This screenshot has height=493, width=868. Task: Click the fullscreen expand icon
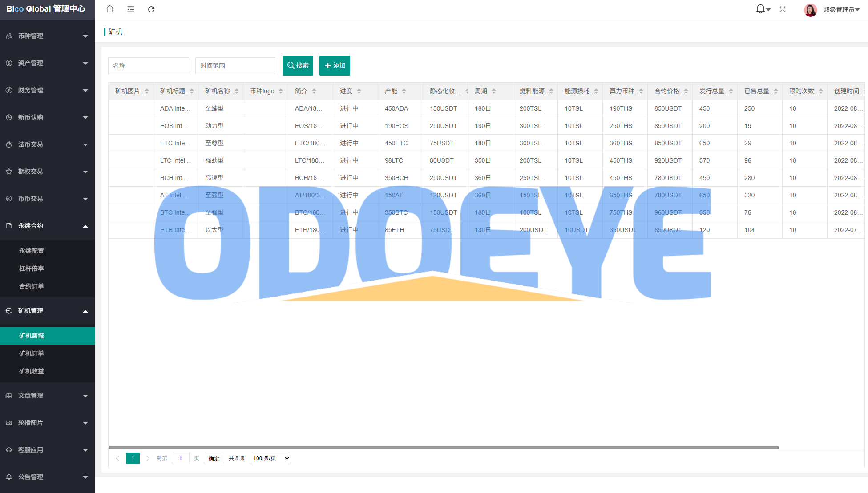coord(783,9)
